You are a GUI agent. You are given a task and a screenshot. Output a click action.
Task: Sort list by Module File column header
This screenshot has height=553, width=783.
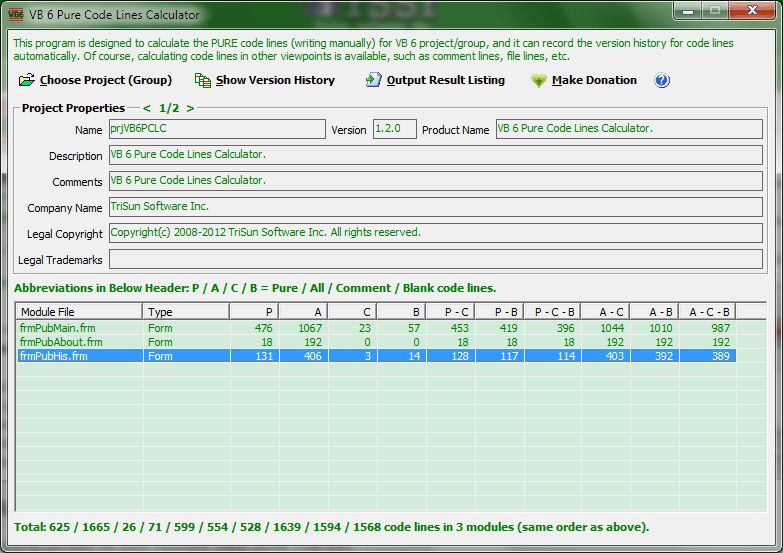(x=78, y=312)
